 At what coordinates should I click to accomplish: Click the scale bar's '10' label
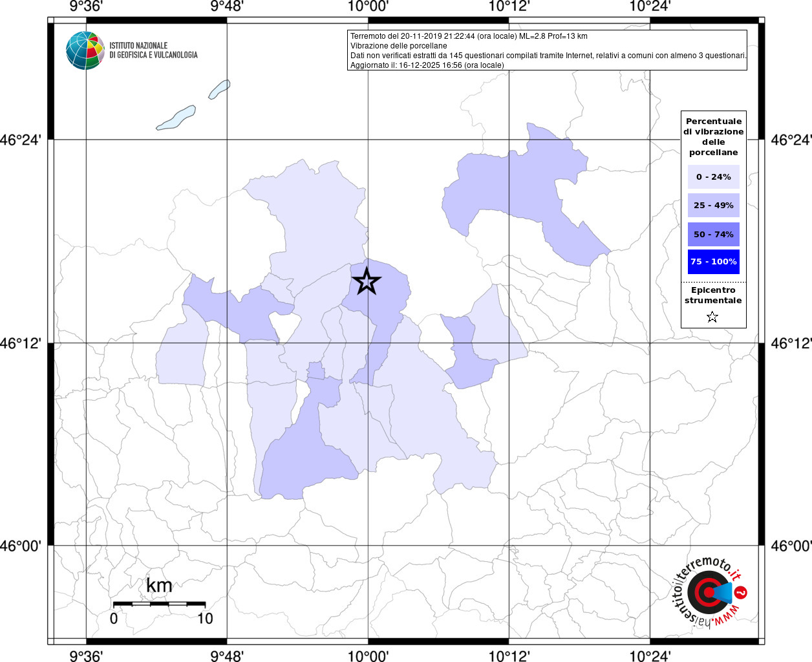pyautogui.click(x=205, y=619)
